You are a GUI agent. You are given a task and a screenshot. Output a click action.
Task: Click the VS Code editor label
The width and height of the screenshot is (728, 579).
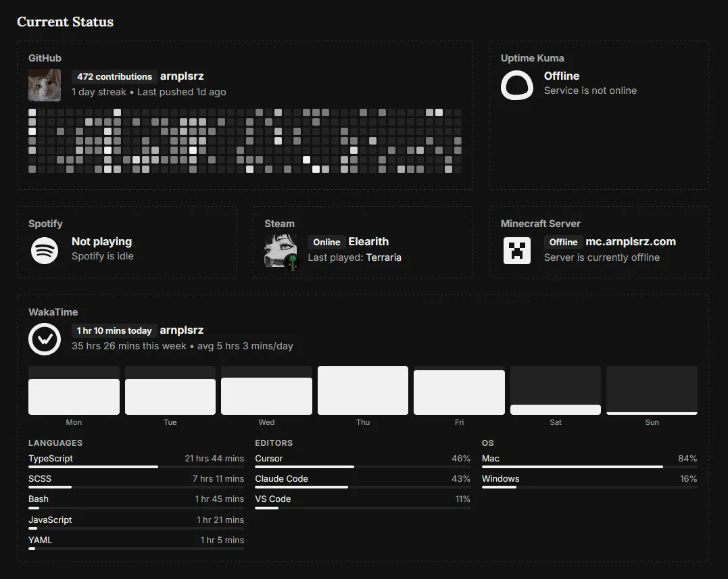[273, 499]
